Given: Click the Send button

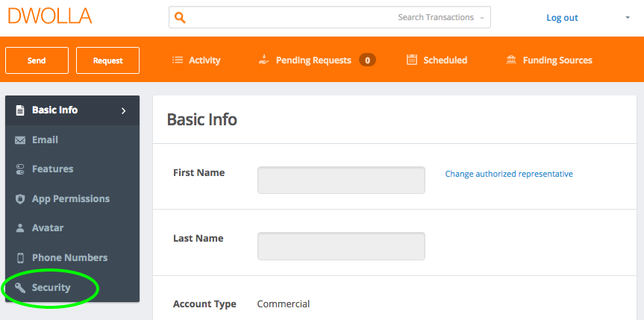Looking at the screenshot, I should point(37,60).
